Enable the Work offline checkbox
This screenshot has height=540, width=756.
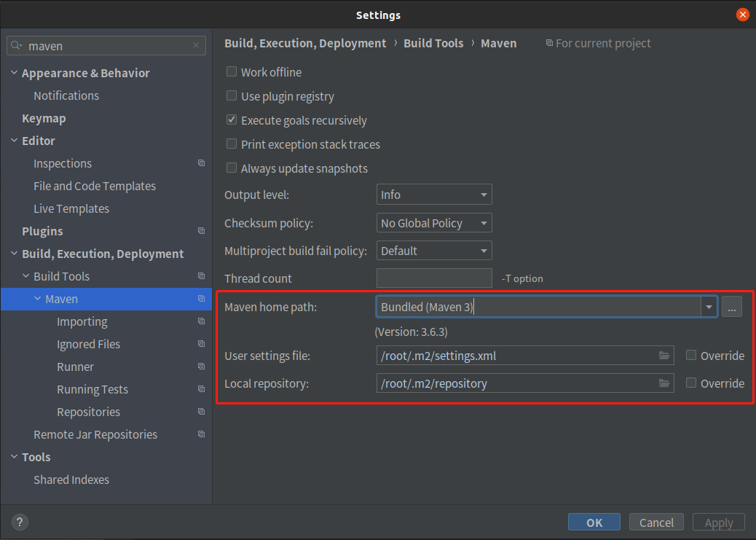click(x=232, y=72)
